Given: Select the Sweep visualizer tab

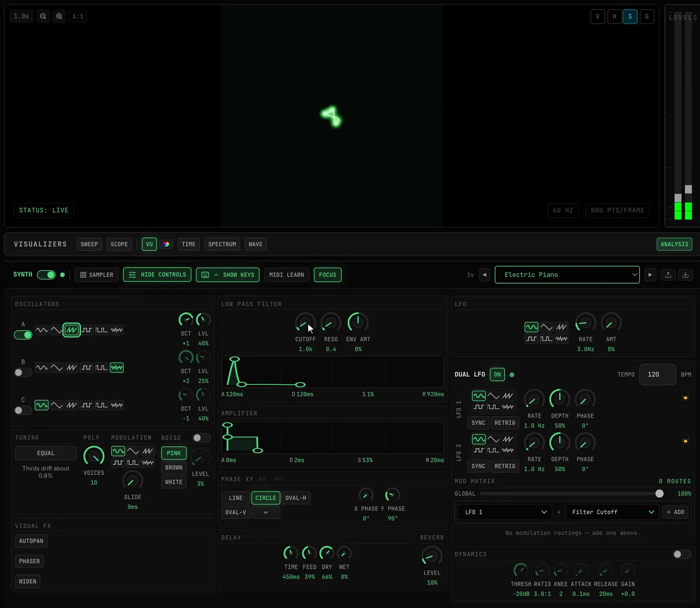Looking at the screenshot, I should click(89, 244).
